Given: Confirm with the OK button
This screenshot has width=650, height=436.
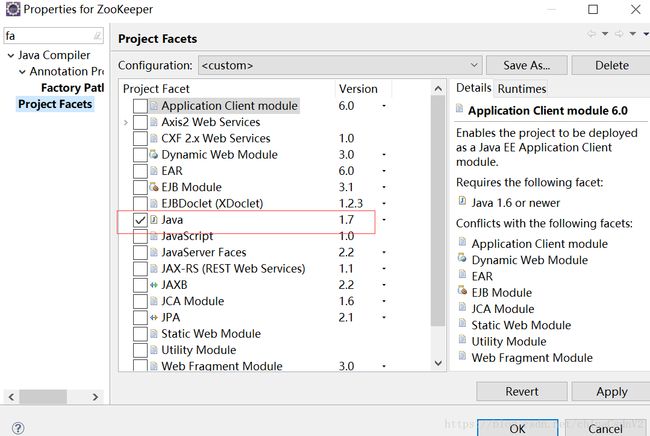Looking at the screenshot, I should 517,428.
